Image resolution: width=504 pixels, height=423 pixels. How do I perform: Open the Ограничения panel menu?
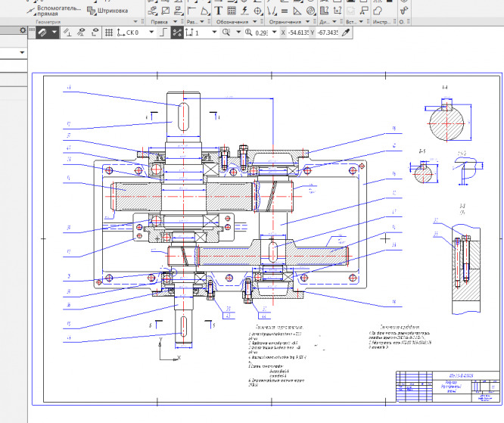tap(306, 23)
